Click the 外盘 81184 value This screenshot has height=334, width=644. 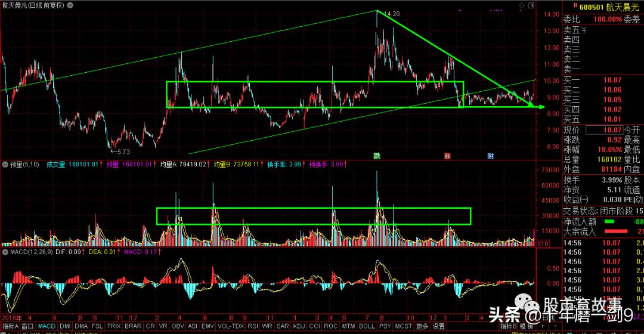612,169
